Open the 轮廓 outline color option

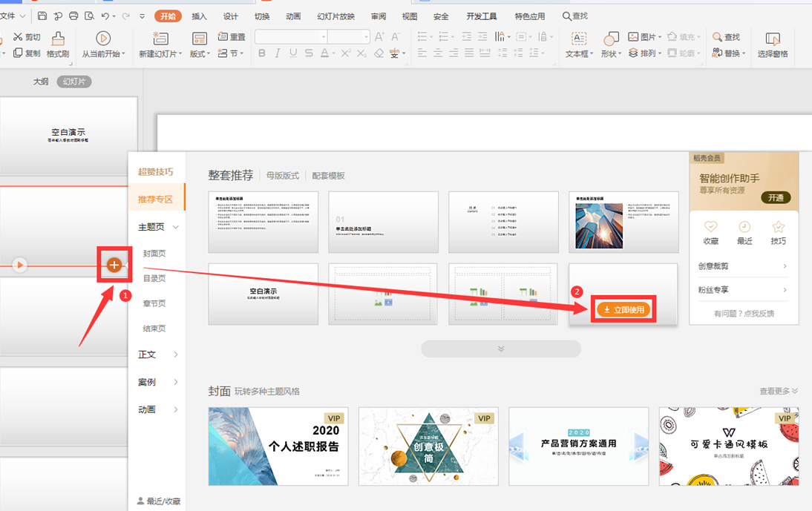click(x=684, y=53)
